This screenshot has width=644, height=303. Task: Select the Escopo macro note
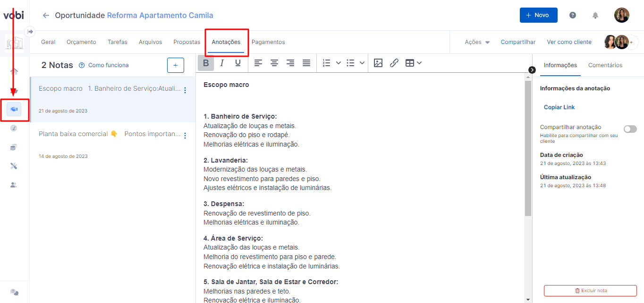click(x=113, y=100)
